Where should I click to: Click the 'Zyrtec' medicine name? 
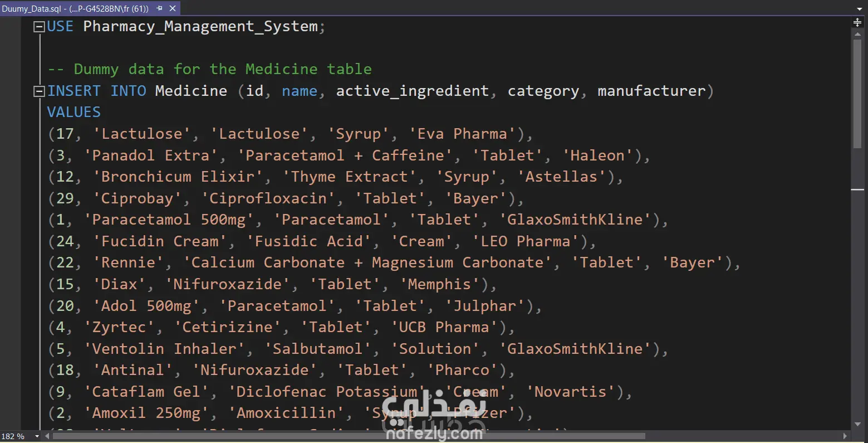[x=119, y=328]
